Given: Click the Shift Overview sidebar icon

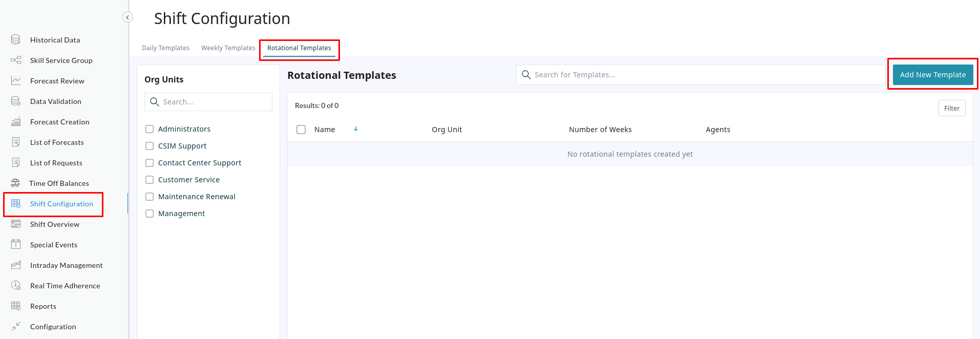Looking at the screenshot, I should pyautogui.click(x=16, y=224).
